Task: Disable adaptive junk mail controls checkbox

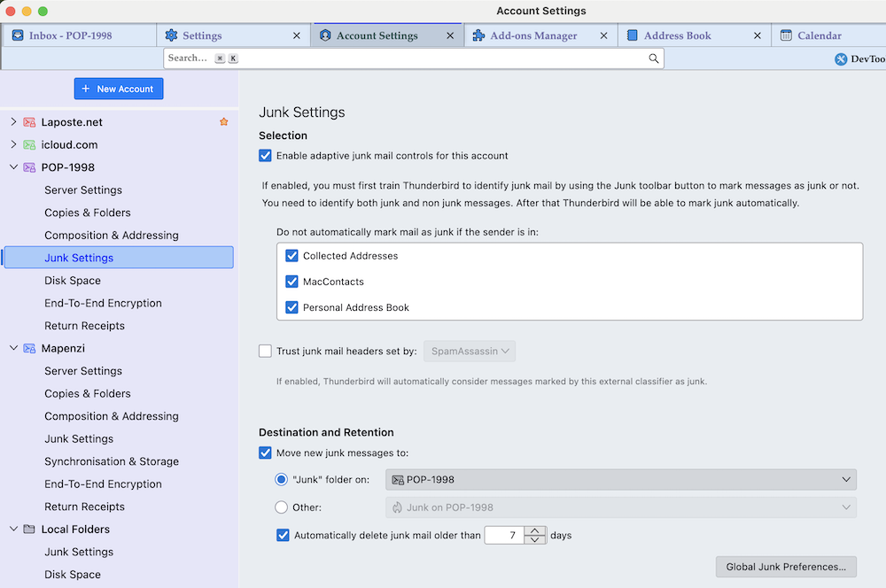Action: (265, 156)
